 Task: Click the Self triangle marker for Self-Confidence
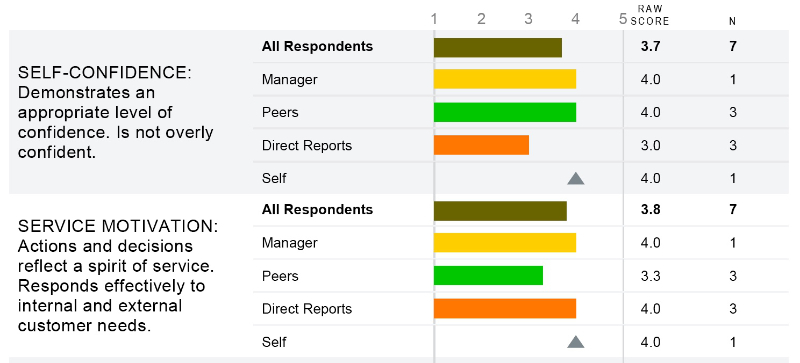click(x=576, y=178)
